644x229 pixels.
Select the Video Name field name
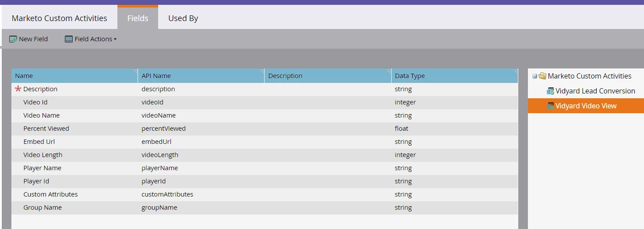click(42, 115)
